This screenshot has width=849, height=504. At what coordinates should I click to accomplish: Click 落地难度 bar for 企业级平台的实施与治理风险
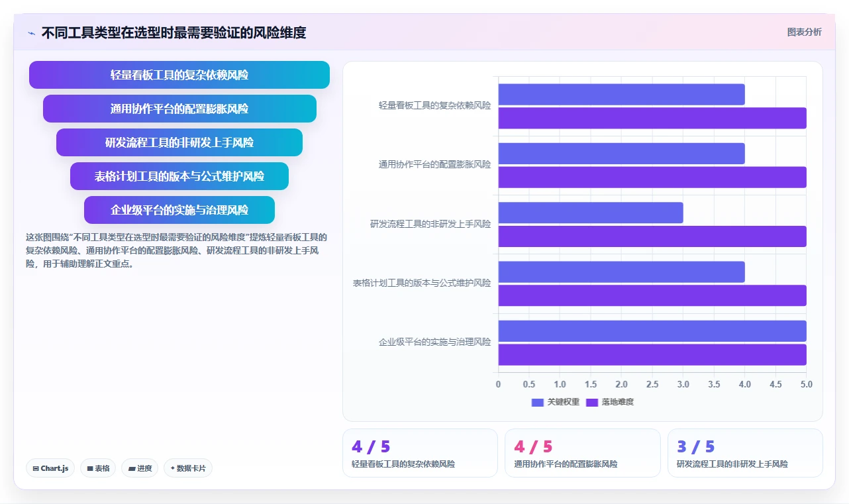652,354
